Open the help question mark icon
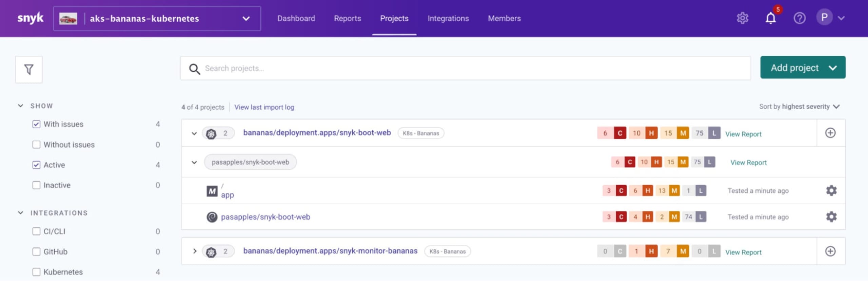Image resolution: width=868 pixels, height=281 pixels. (799, 18)
